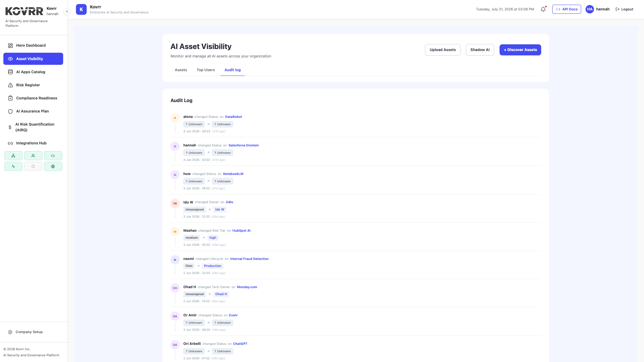
Task: Click the struck-through 'Pilot' badge
Action: [189, 266]
